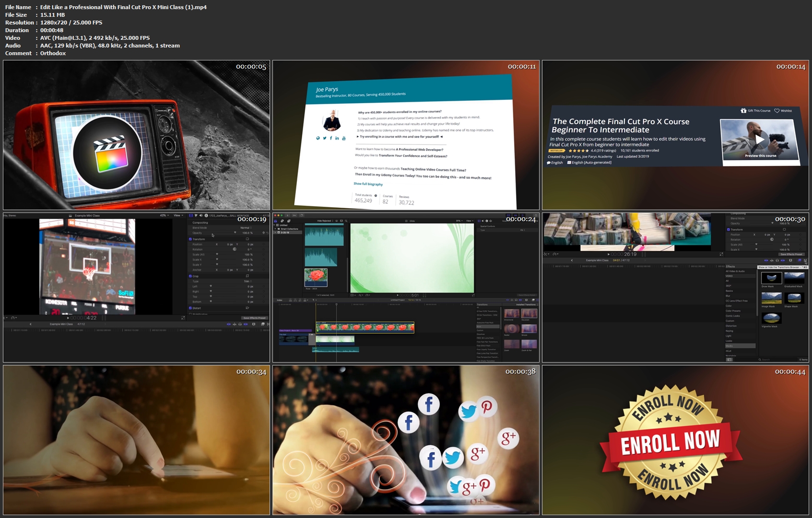Screen dimensions: 812x518
Task: Click the Rotation dial in 00:00:19 frame inspector
Action: [x=235, y=249]
